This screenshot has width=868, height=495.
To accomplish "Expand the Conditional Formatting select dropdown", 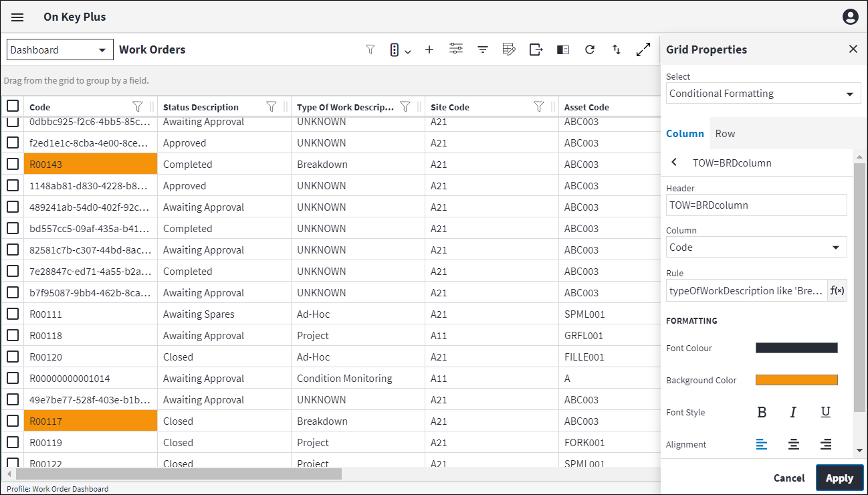I will [763, 94].
